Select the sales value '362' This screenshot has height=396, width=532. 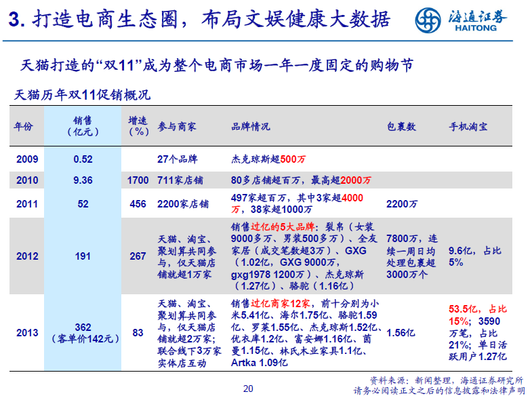[83, 328]
